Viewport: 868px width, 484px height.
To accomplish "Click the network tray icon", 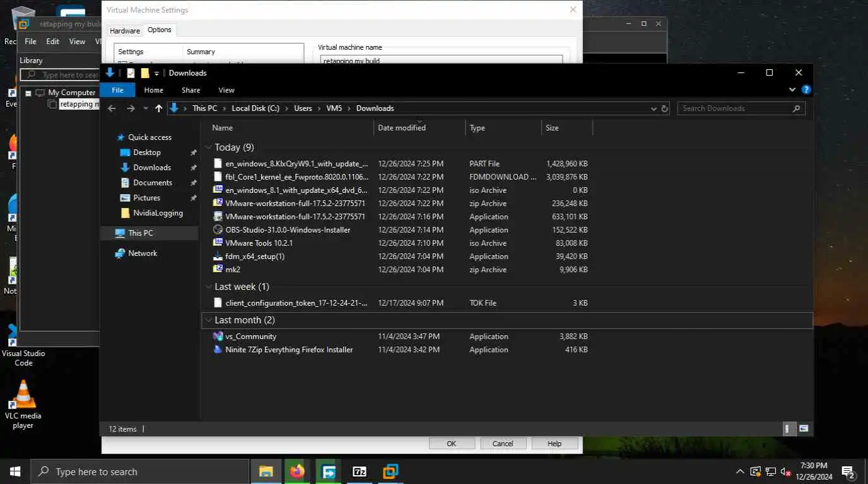I will tap(770, 471).
